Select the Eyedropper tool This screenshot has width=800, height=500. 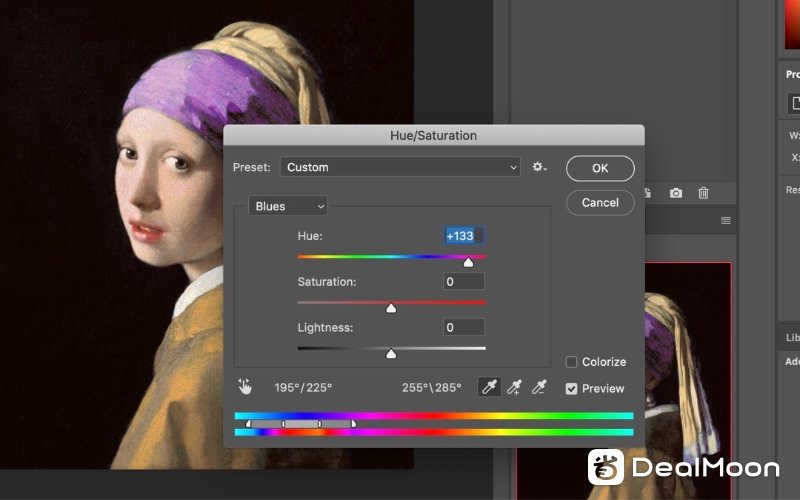click(489, 387)
